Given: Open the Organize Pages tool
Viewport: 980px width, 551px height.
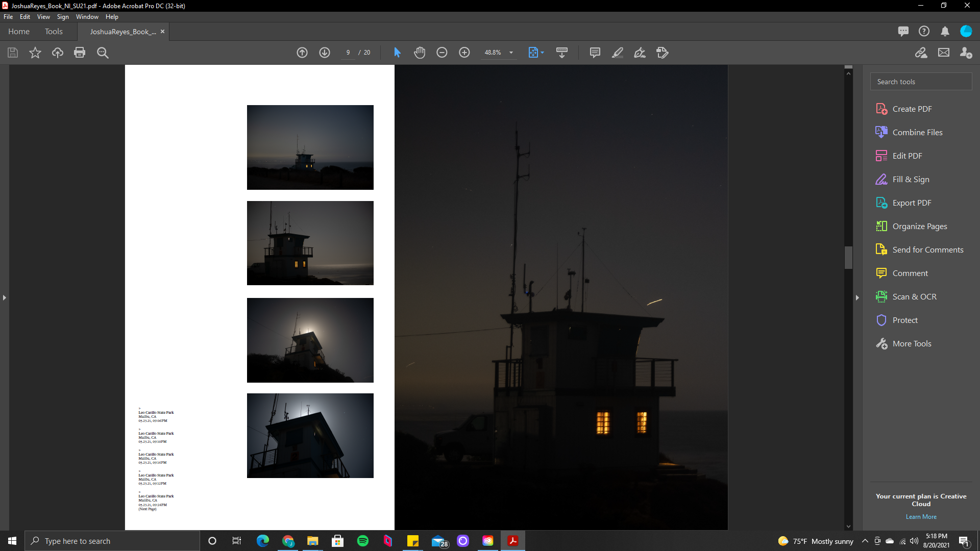Looking at the screenshot, I should (x=919, y=226).
